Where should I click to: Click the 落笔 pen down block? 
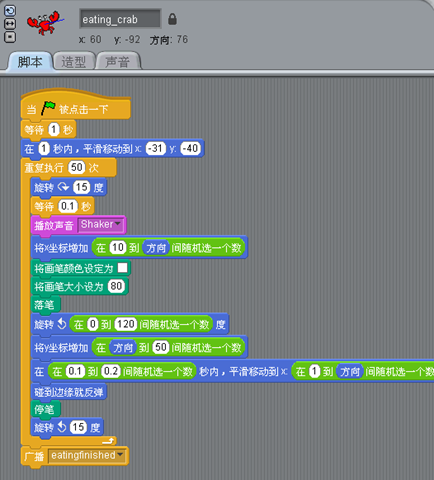point(45,304)
